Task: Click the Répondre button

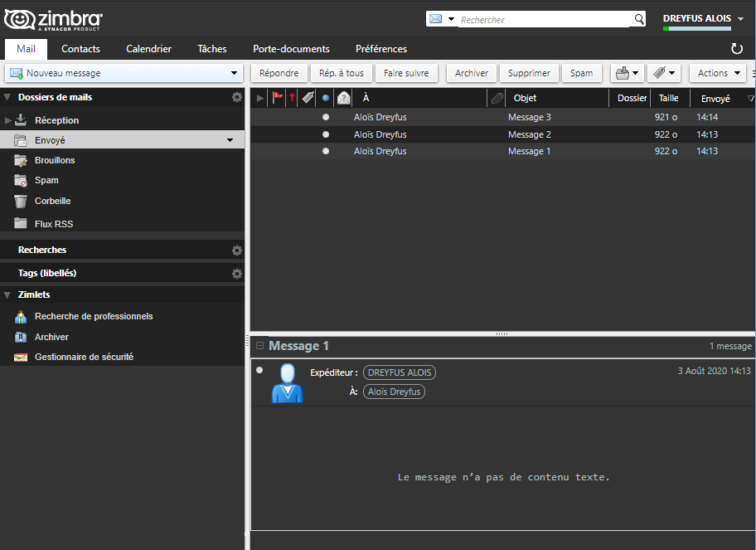Action: tap(279, 73)
